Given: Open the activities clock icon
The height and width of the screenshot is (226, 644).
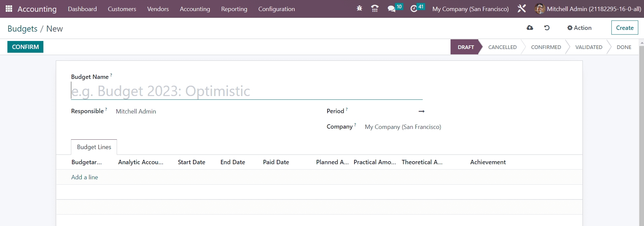Looking at the screenshot, I should (x=414, y=9).
